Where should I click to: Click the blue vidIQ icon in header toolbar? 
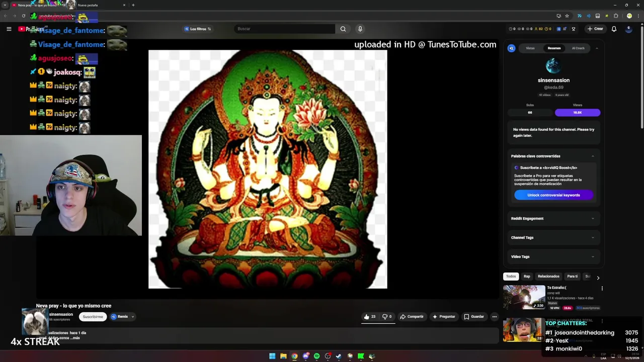[x=558, y=29]
